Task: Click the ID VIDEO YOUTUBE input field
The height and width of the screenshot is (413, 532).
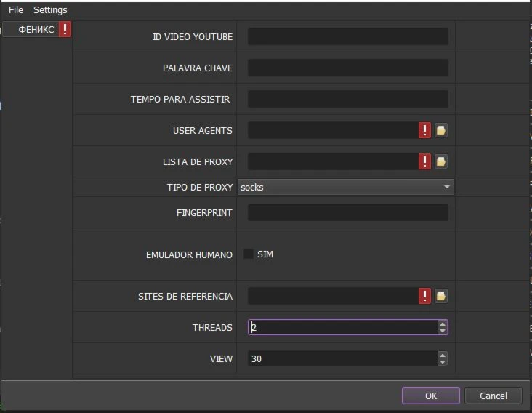Action: (x=348, y=36)
